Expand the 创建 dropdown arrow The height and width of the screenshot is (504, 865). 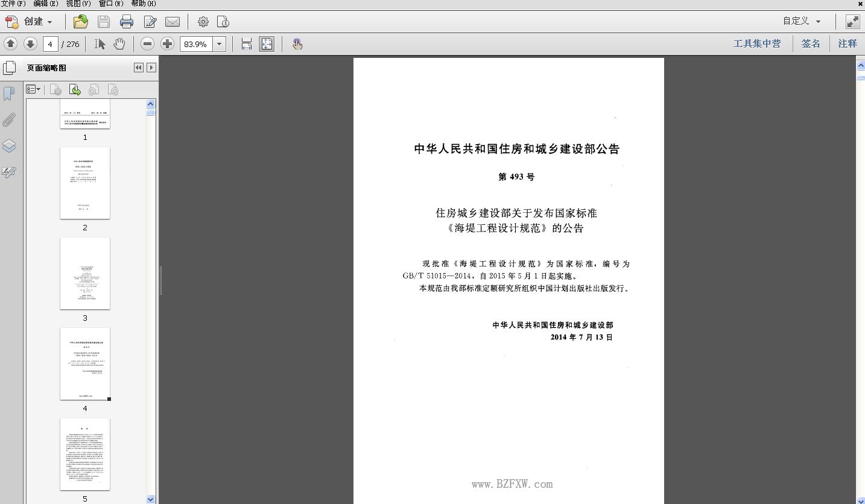(49, 22)
